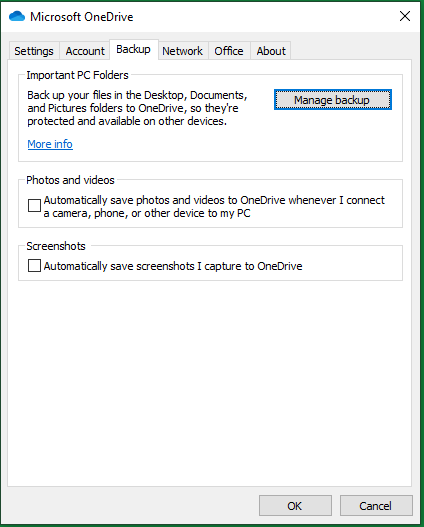Confirm with the OK button
The height and width of the screenshot is (527, 424).
tap(295, 505)
